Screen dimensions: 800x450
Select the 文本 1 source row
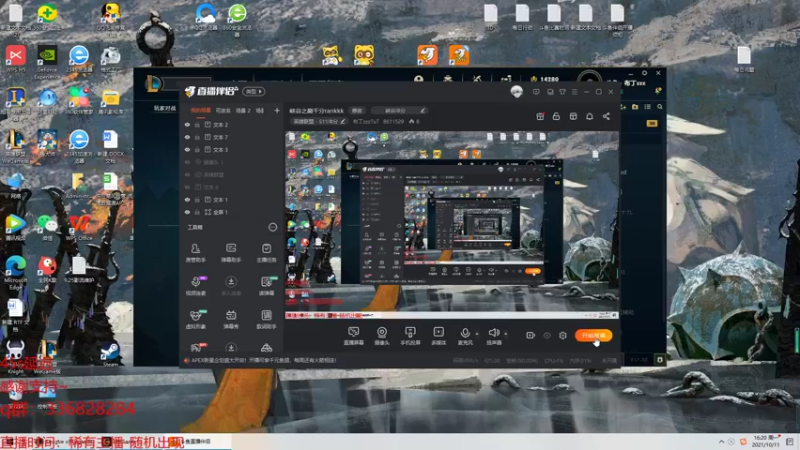232,199
